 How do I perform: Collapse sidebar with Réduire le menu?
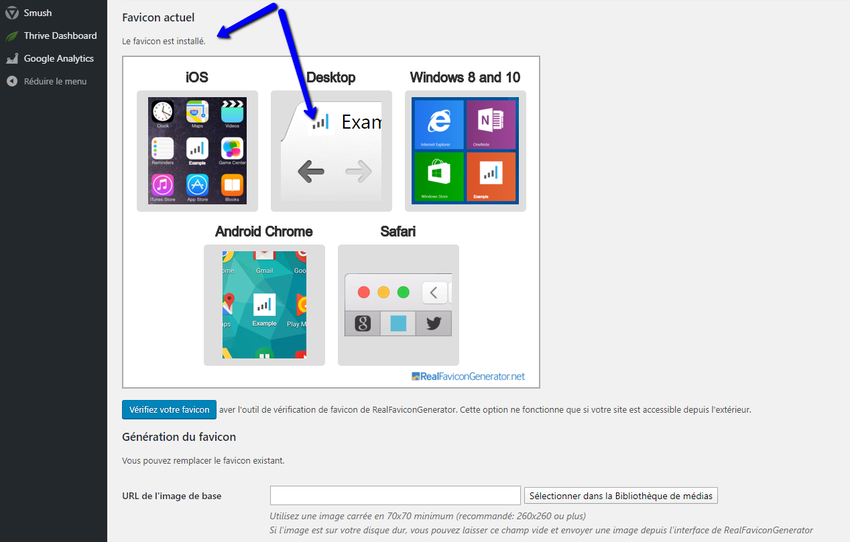55,81
